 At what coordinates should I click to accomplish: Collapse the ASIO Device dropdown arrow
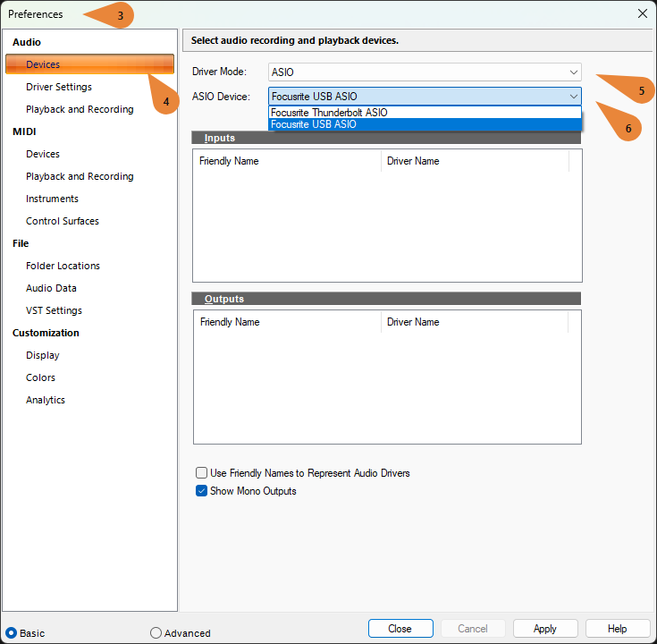click(574, 97)
